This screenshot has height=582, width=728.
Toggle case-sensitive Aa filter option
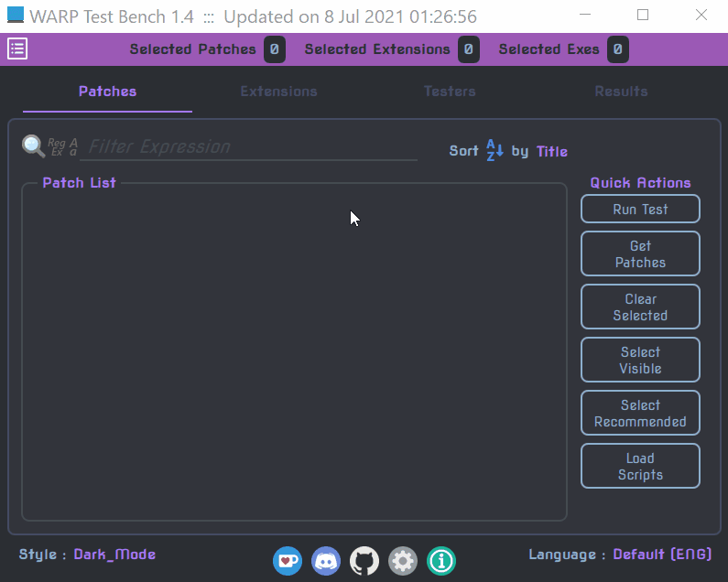click(x=73, y=147)
